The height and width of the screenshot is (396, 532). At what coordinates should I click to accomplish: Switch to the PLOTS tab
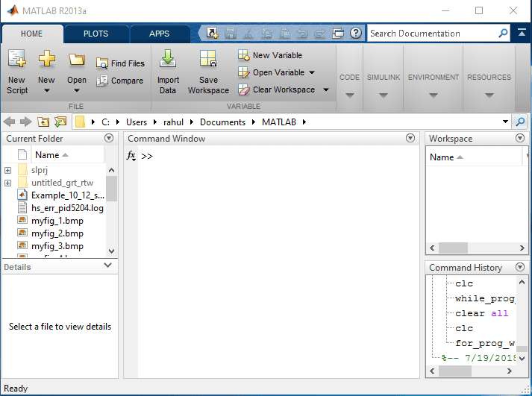click(x=96, y=34)
